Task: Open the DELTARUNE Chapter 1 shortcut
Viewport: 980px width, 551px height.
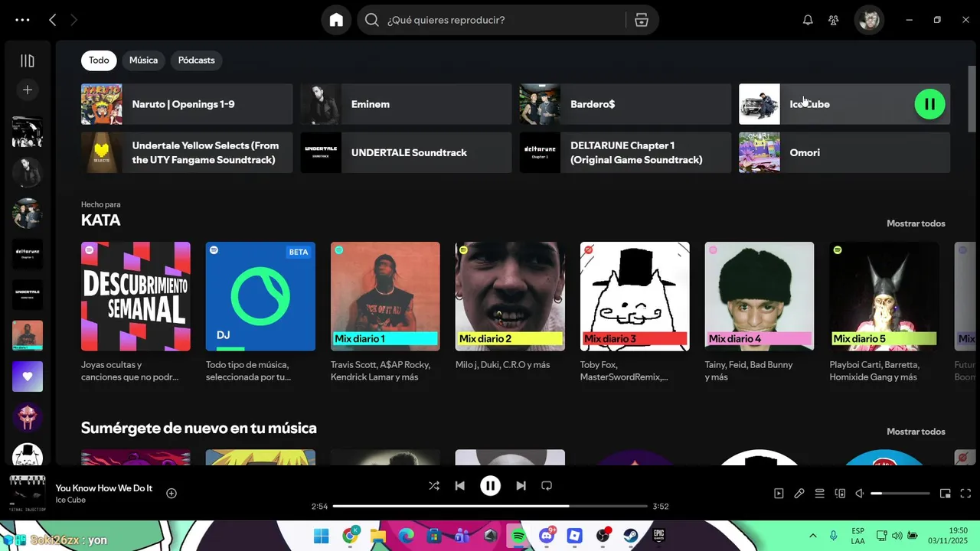Action: pos(626,152)
